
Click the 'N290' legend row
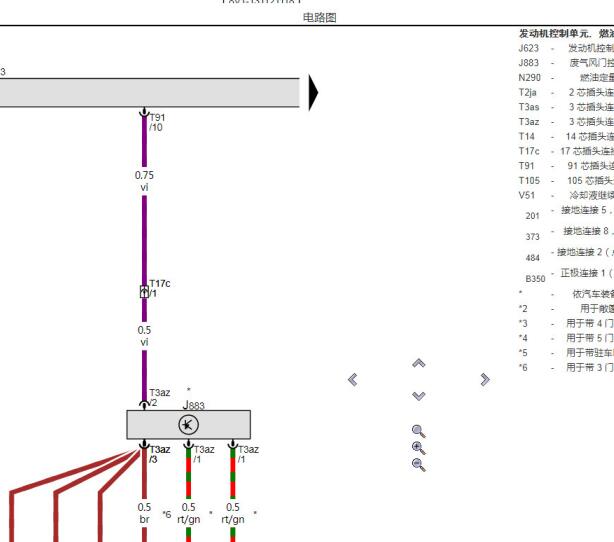[x=566, y=78]
